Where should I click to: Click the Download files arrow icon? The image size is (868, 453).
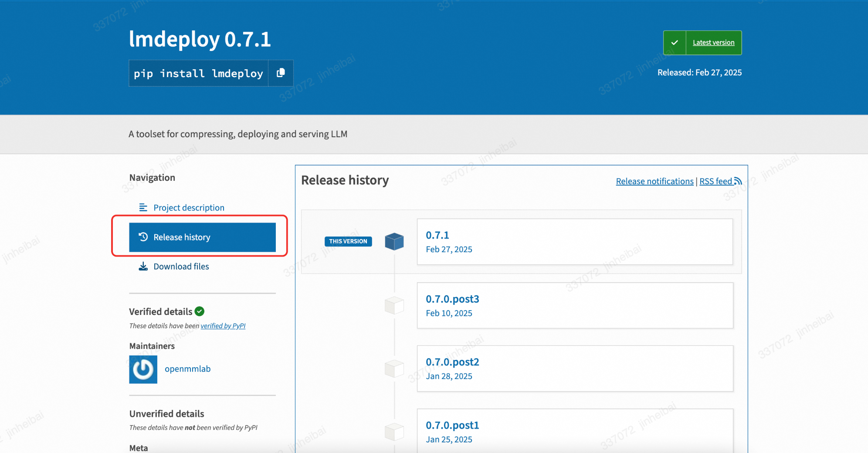click(x=143, y=266)
